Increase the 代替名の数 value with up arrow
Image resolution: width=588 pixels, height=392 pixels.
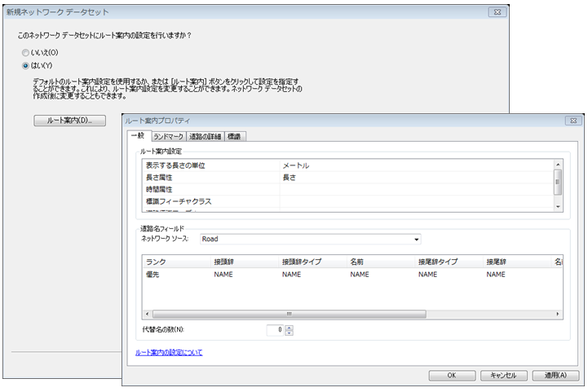click(289, 327)
